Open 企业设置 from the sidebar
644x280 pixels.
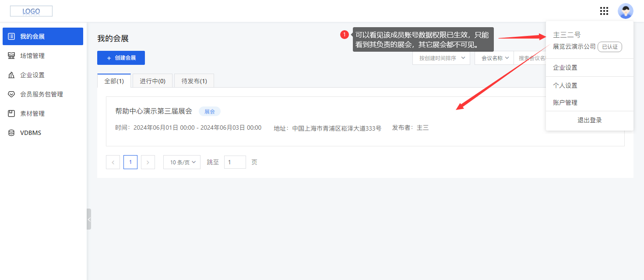coord(42,74)
